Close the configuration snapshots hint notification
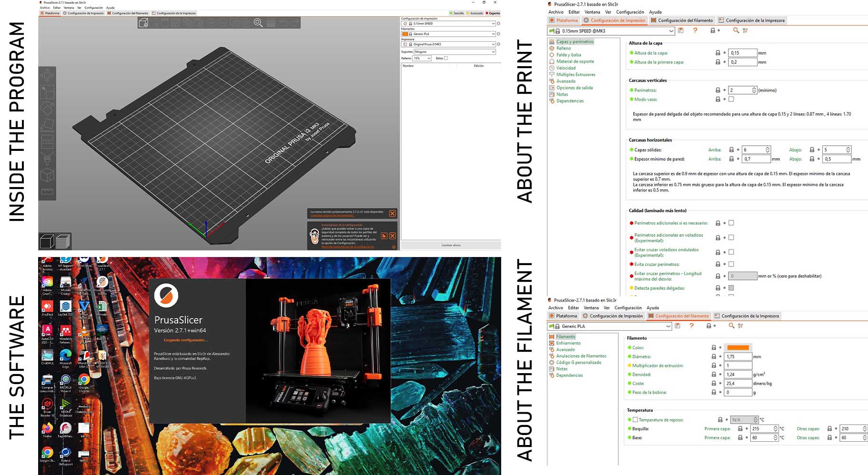The image size is (868, 475). point(393,236)
